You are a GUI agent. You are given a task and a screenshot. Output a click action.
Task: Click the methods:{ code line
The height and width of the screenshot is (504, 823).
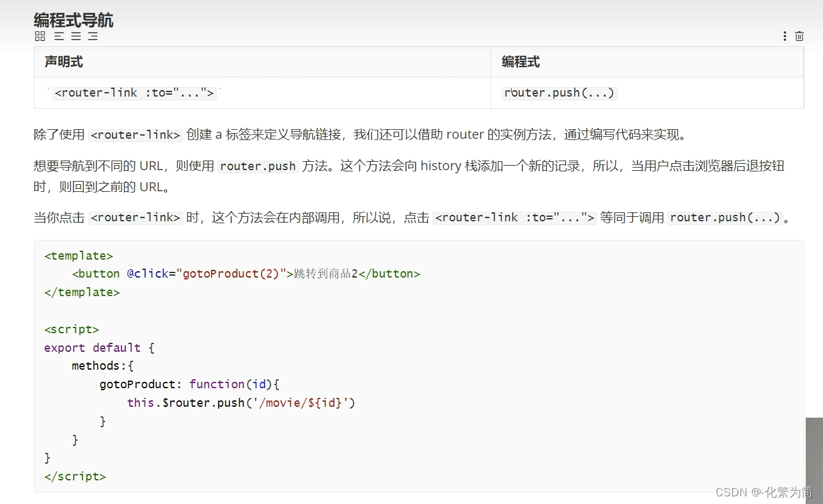[x=102, y=366]
